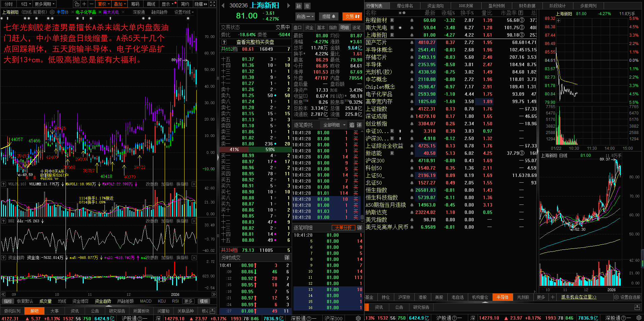The width and height of the screenshot is (644, 321).
Task: Remove the 南大光电 overlay with its X
Action: tap(123, 12)
